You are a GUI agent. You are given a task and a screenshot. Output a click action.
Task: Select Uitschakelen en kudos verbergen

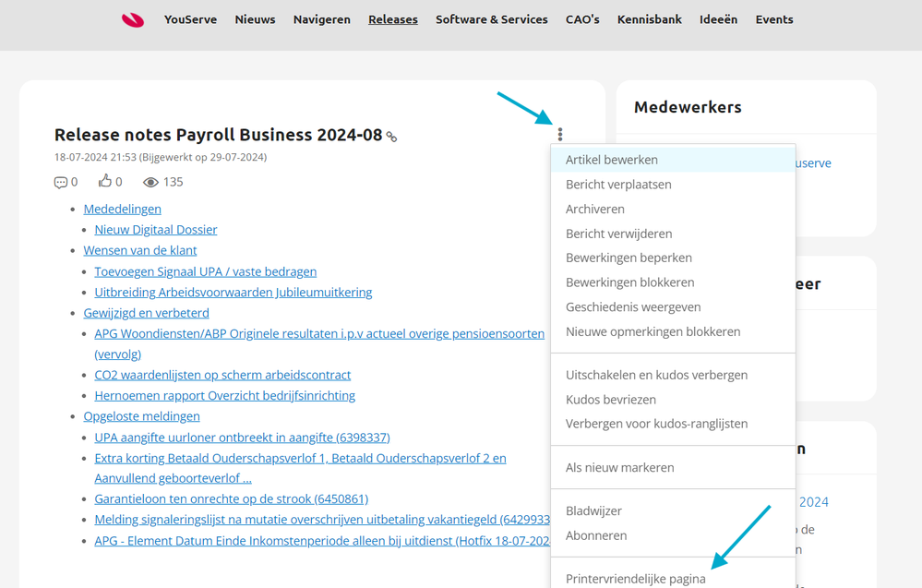coord(673,375)
